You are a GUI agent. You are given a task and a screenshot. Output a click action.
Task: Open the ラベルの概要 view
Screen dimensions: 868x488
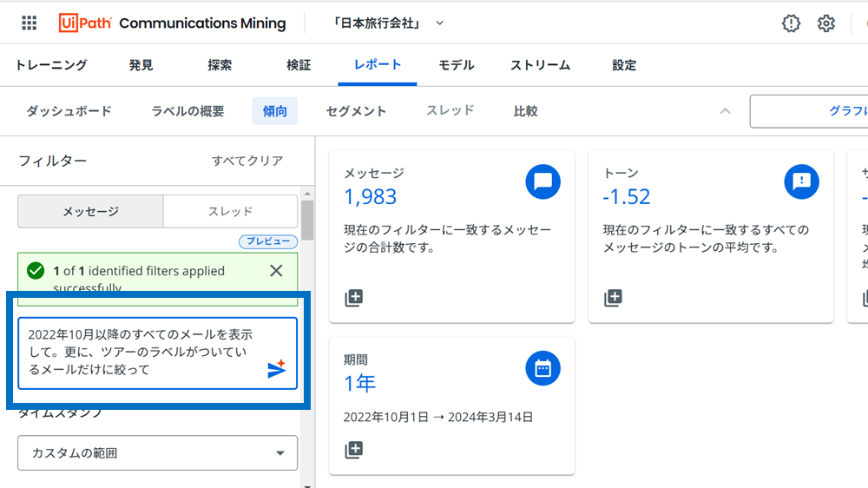[x=187, y=111]
